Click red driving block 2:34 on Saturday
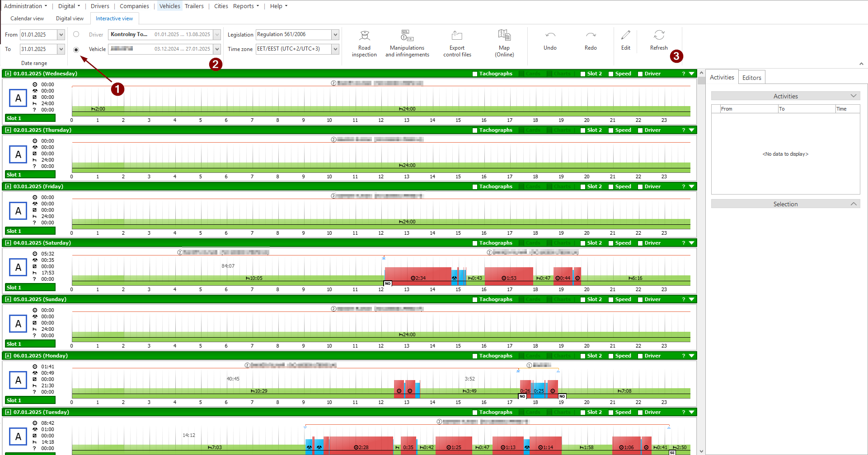This screenshot has width=868, height=455. [x=418, y=276]
